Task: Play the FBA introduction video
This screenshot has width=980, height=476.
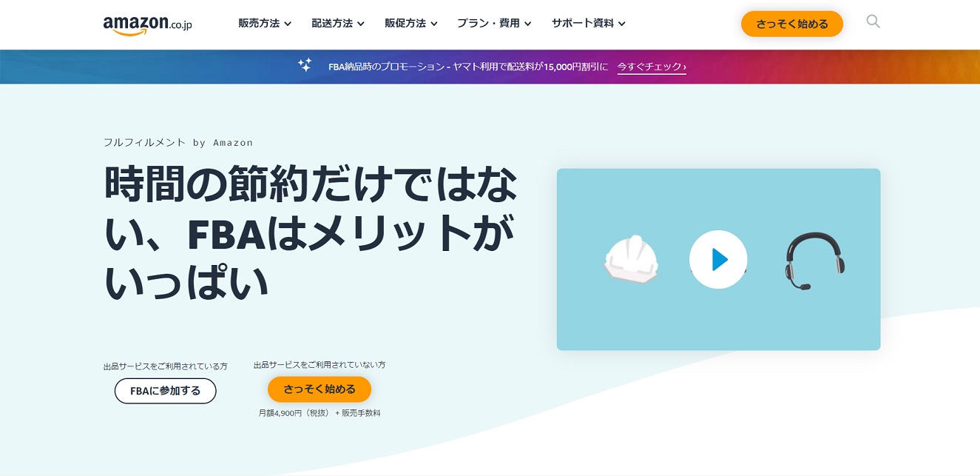Action: (x=718, y=259)
